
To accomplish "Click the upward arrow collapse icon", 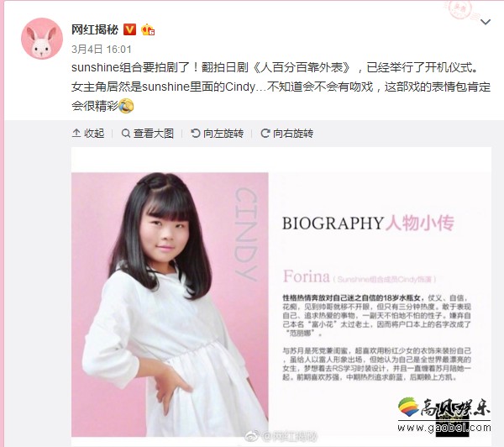I will pos(76,133).
